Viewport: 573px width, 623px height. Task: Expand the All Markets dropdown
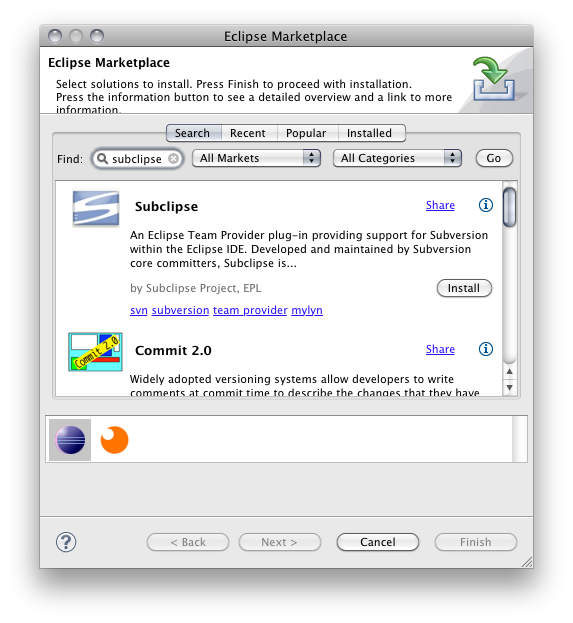click(x=256, y=158)
